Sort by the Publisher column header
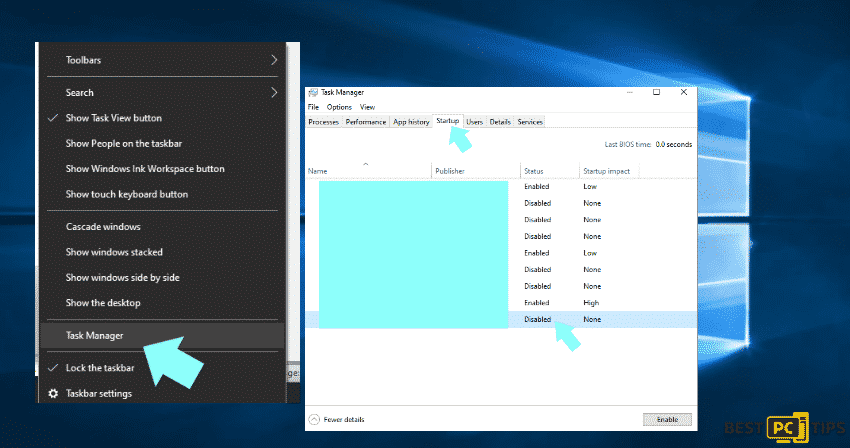The width and height of the screenshot is (850, 448). point(476,171)
